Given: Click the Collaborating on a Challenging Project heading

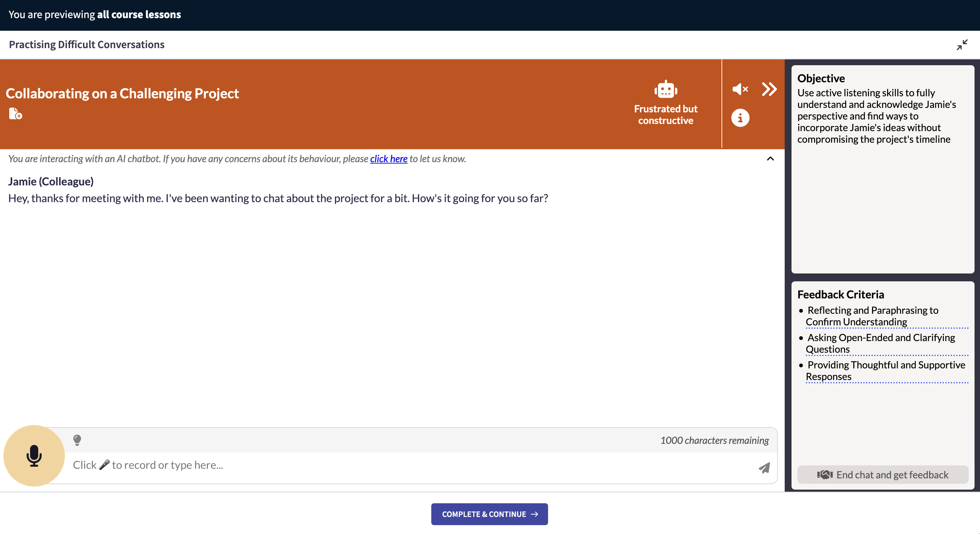Looking at the screenshot, I should (122, 93).
